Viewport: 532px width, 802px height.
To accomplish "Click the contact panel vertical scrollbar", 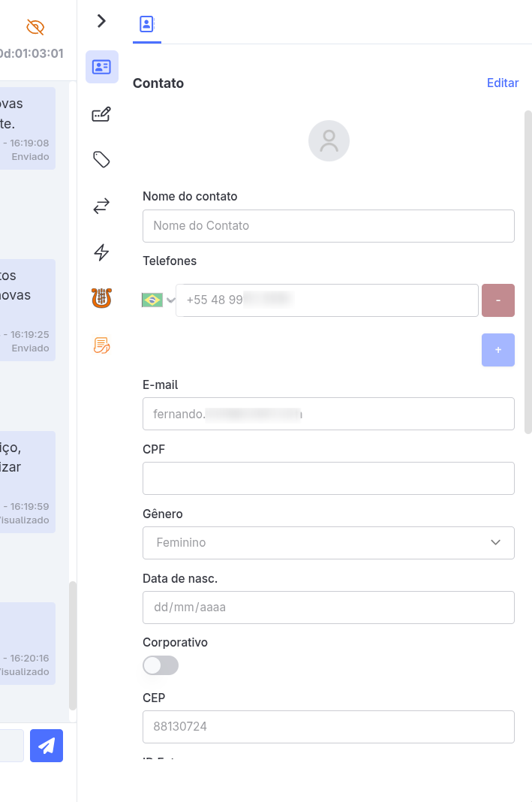I will point(527,272).
